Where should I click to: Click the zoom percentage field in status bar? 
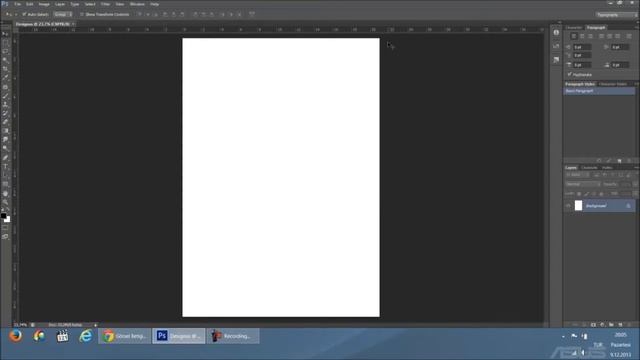coord(20,325)
